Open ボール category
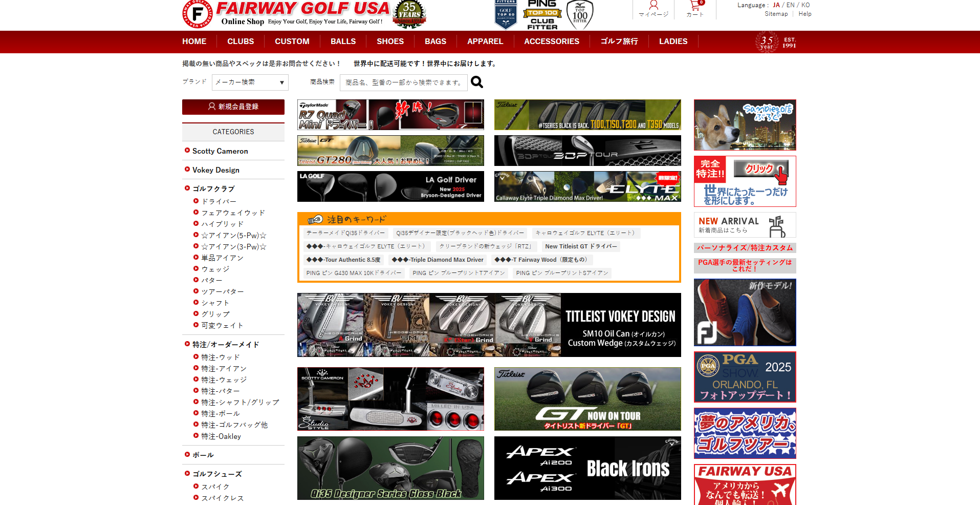Image resolution: width=980 pixels, height=505 pixels. pos(203,455)
